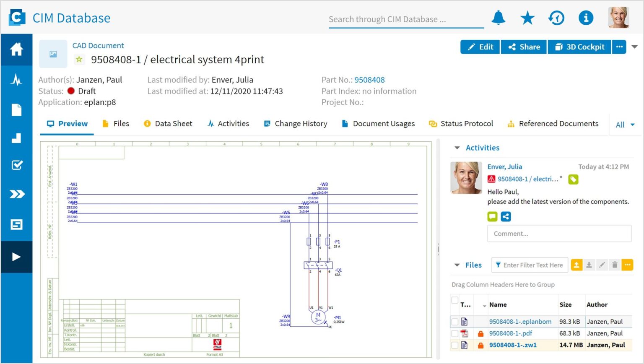Select the edit pencil icon in Files panel
This screenshot has width=644, height=364.
click(602, 265)
